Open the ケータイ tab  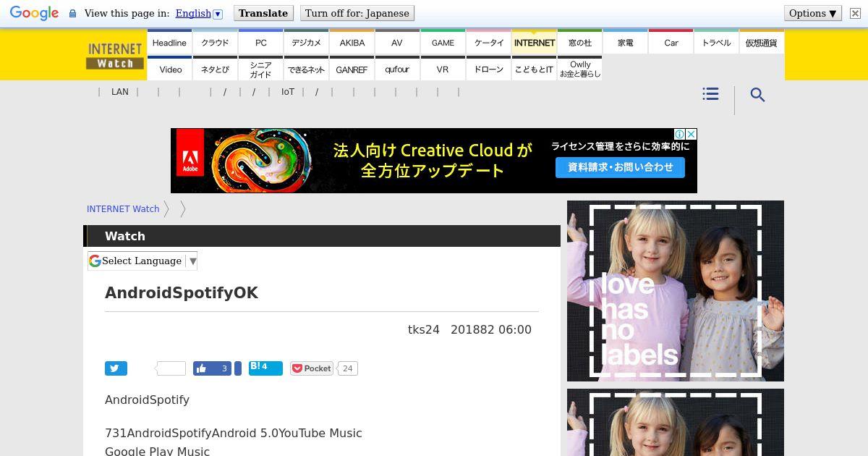pyautogui.click(x=489, y=42)
